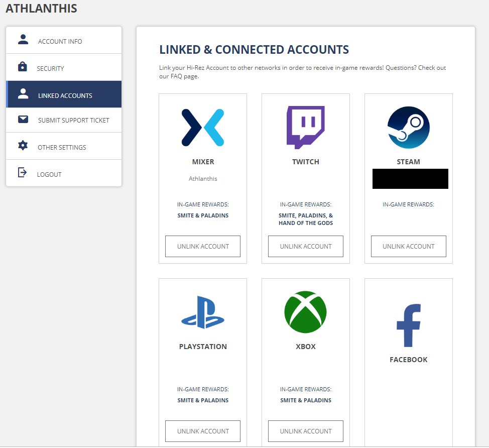The image size is (489, 448).
Task: Click In-Game Rewards label on Twitch card
Action: (x=306, y=204)
